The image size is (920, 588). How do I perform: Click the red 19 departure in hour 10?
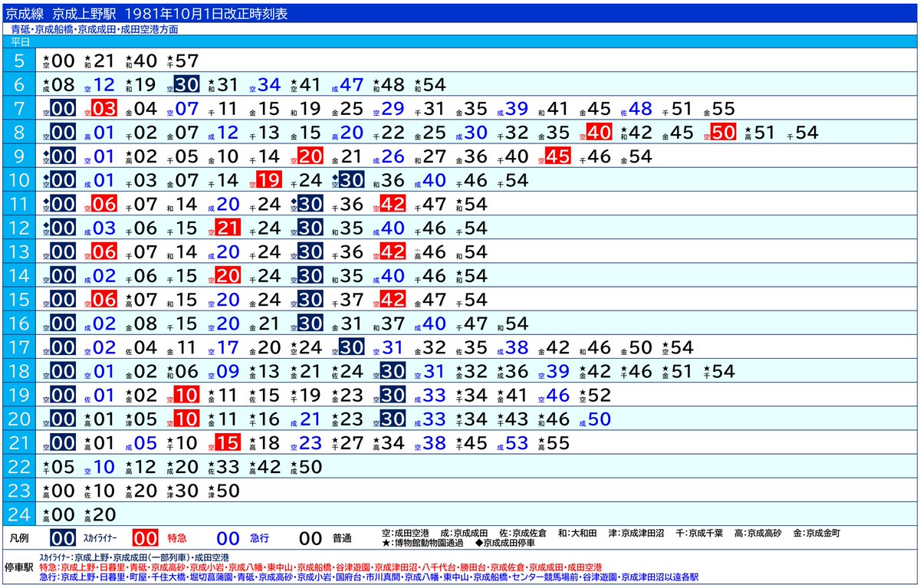click(x=268, y=181)
